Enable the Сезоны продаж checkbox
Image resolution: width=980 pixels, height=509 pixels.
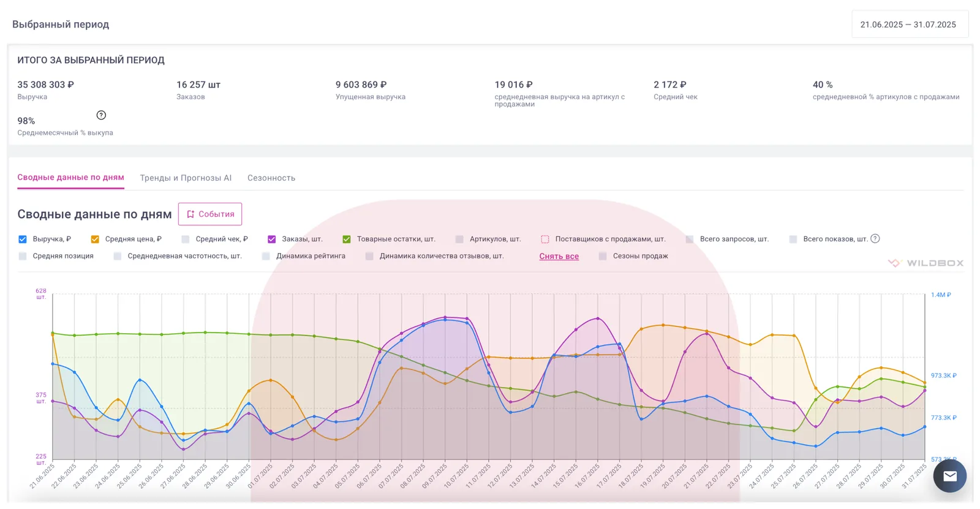pyautogui.click(x=603, y=256)
